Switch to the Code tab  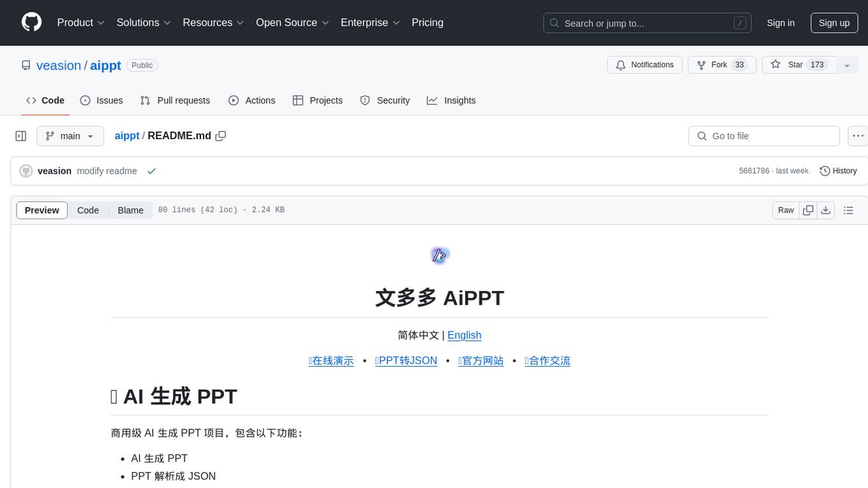tap(45, 100)
